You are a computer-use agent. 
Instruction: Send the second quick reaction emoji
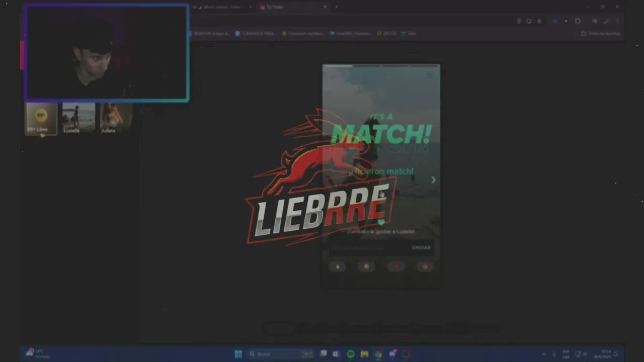[x=366, y=266]
